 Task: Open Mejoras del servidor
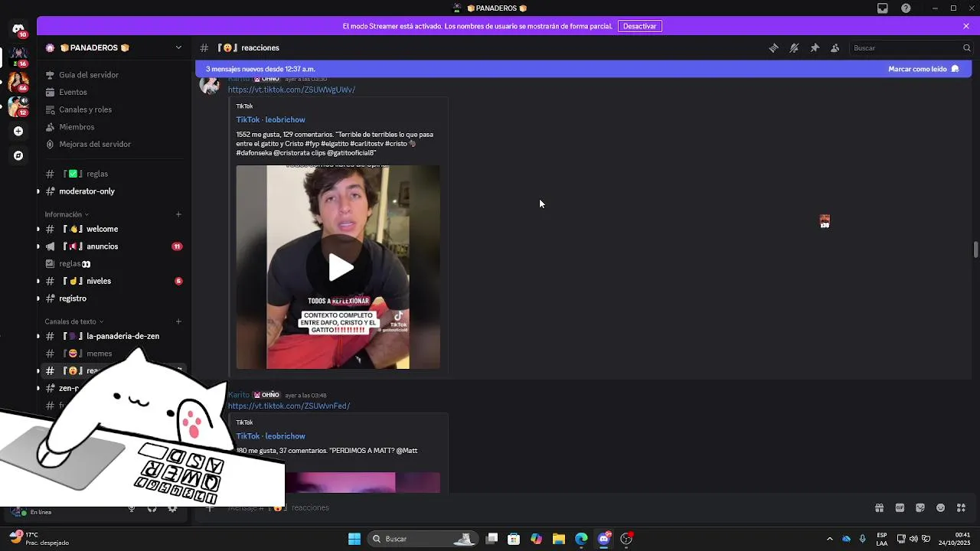95,144
